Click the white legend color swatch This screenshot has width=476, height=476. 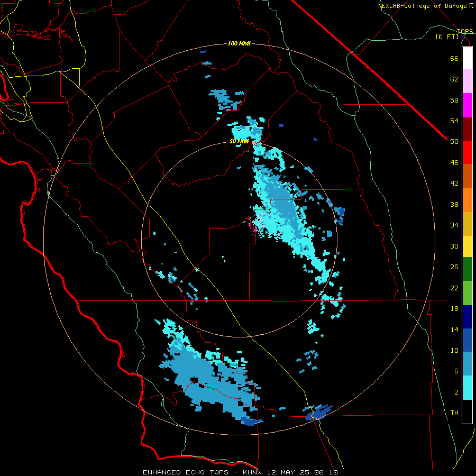pos(467,58)
